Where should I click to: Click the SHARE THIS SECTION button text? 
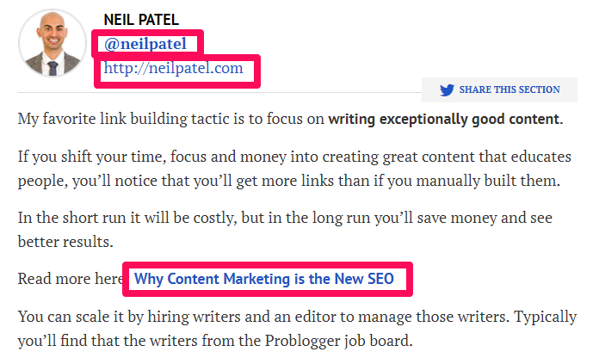click(x=509, y=89)
